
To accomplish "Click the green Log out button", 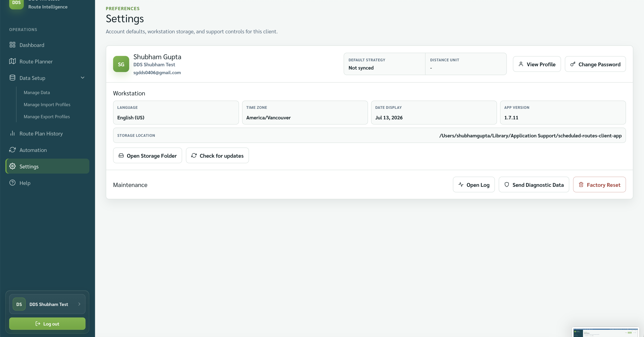I will coord(47,324).
